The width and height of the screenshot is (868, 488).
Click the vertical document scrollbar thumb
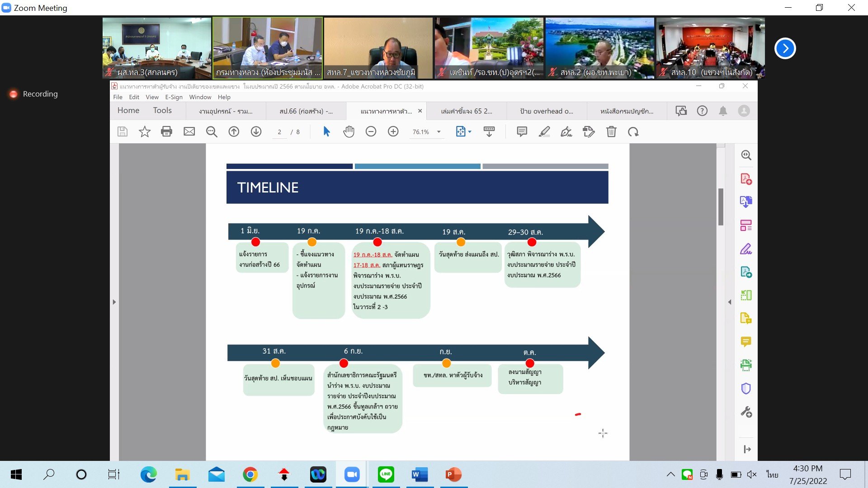coord(721,206)
